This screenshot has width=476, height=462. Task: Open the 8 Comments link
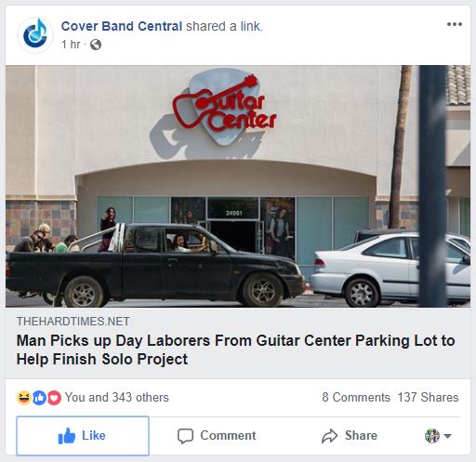(356, 398)
